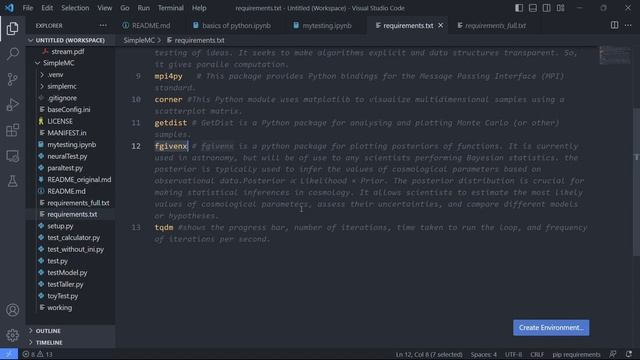Open the Extensions view
This screenshot has height=360, width=640.
(x=12, y=130)
